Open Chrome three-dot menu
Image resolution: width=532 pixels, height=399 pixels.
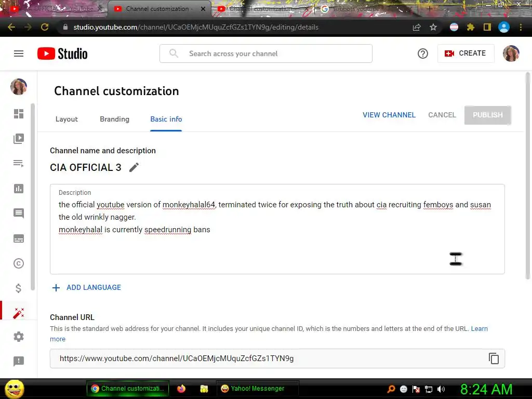(x=521, y=27)
